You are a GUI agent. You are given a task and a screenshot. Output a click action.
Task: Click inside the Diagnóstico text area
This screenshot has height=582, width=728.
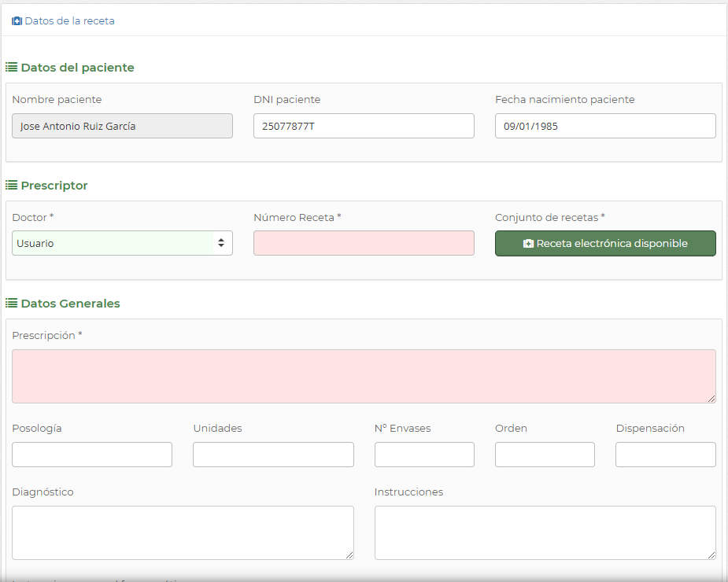click(183, 532)
